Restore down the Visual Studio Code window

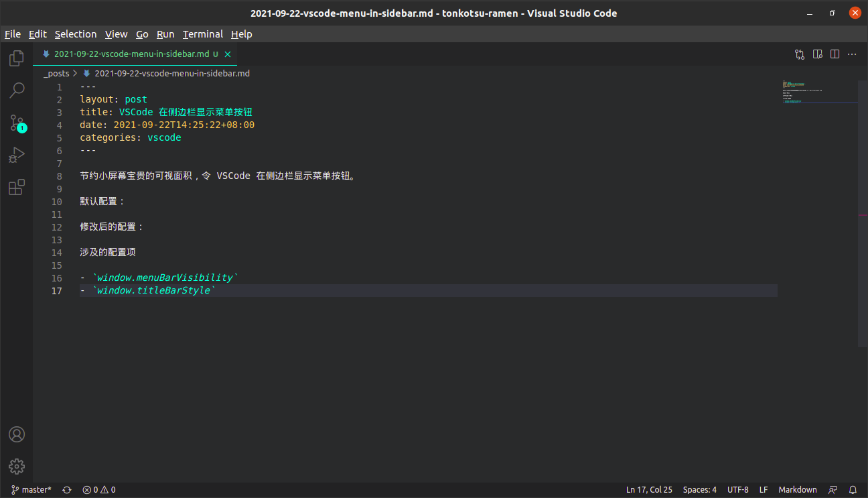pos(833,13)
